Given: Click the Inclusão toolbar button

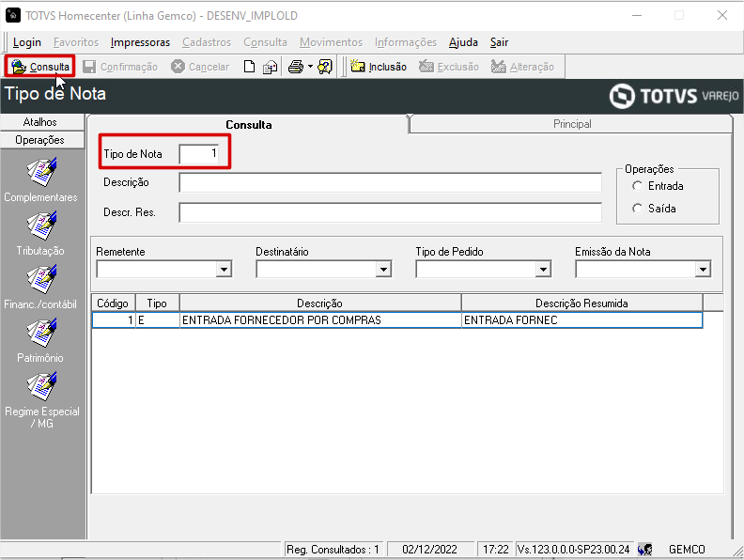Looking at the screenshot, I should click(379, 67).
